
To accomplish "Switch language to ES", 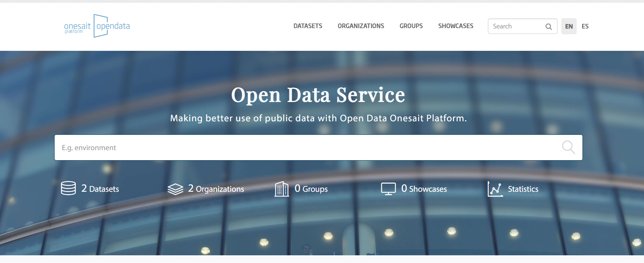I will coord(585,26).
